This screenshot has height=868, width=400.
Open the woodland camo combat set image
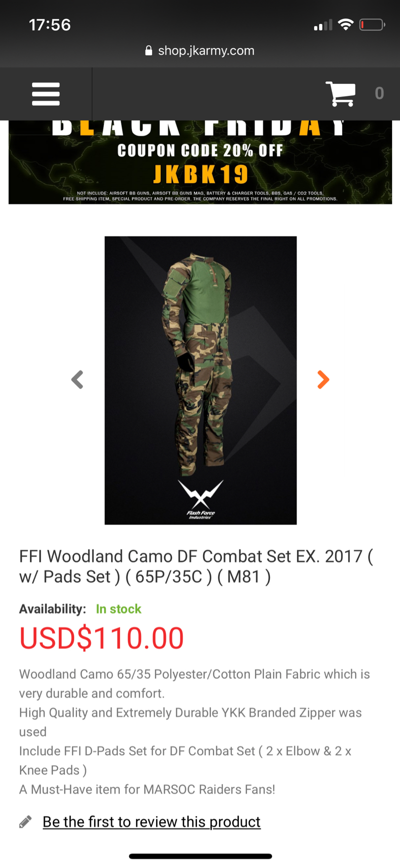200,380
